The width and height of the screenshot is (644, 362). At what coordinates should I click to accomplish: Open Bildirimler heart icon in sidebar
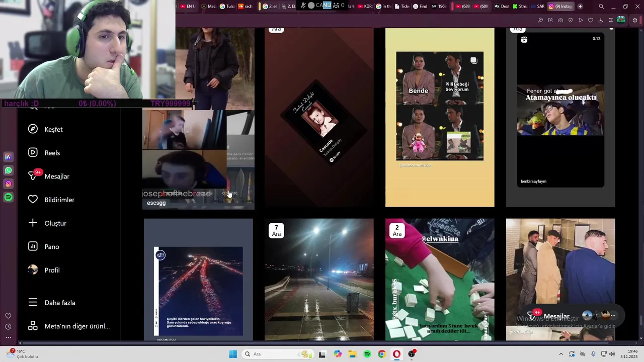click(33, 200)
